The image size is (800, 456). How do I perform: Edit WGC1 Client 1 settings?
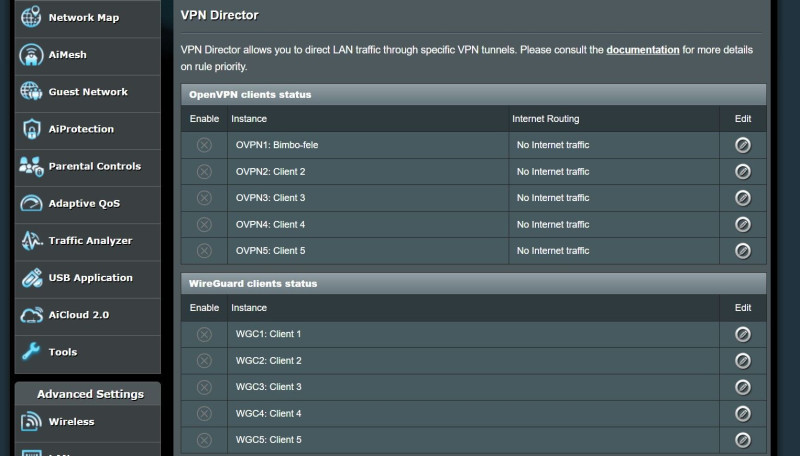click(743, 334)
